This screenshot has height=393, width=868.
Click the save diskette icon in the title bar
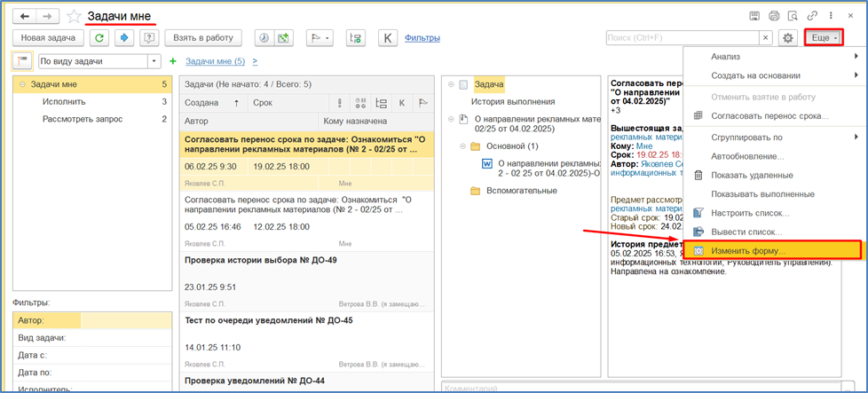tap(754, 16)
